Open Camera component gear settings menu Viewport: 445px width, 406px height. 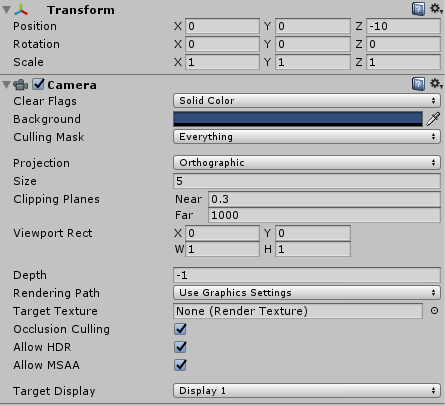pyautogui.click(x=436, y=84)
